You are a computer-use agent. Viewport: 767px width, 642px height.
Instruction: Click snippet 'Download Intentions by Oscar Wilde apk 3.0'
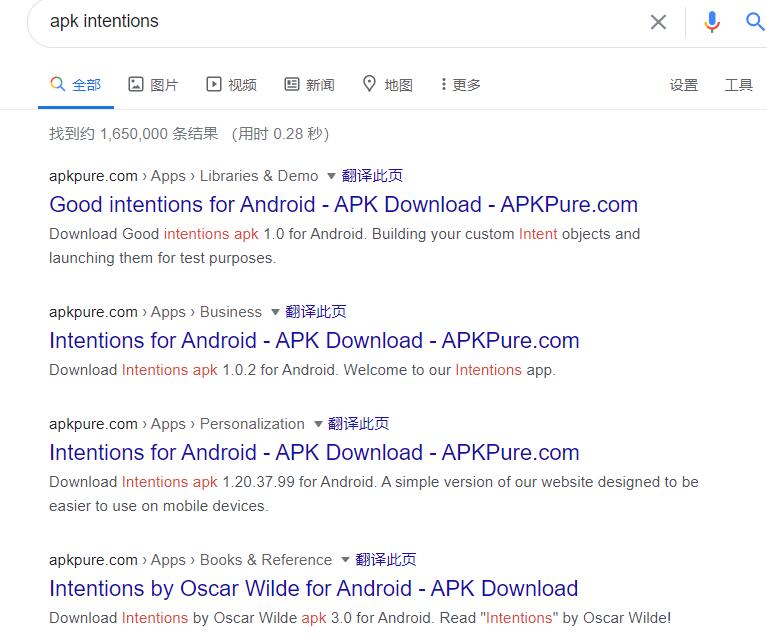click(x=201, y=618)
